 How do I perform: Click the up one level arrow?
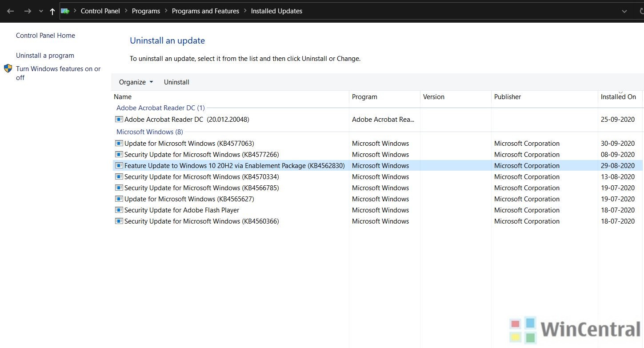click(52, 11)
